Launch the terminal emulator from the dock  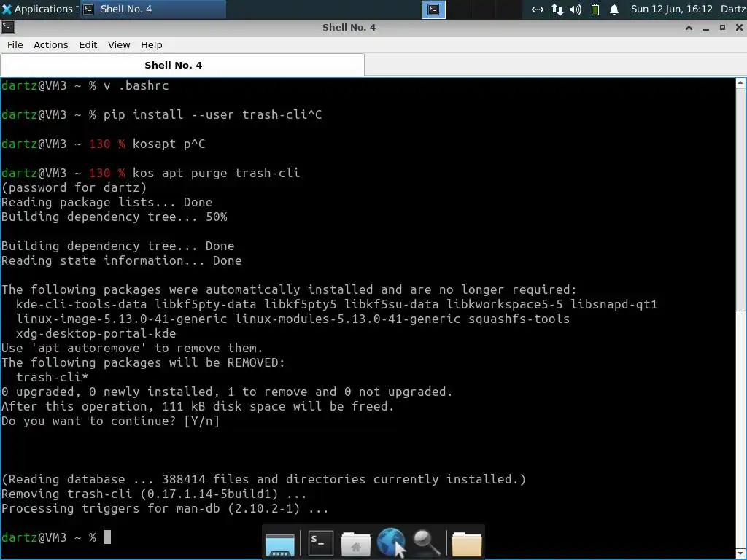[321, 542]
